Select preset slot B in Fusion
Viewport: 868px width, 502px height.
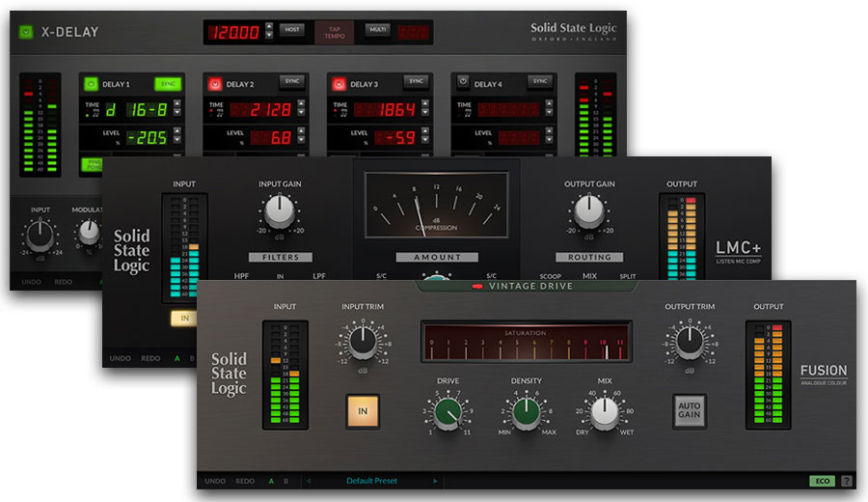tap(286, 481)
